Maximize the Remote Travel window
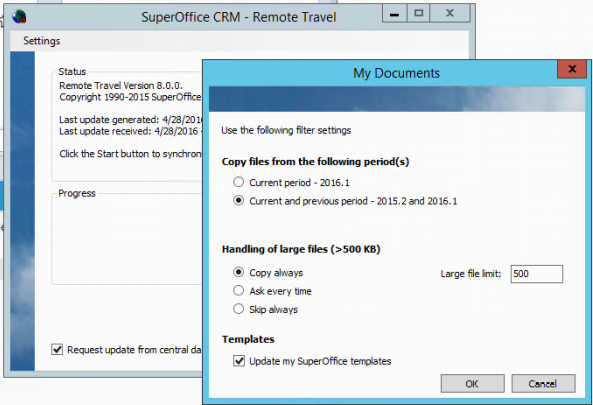The image size is (593, 405). point(418,14)
